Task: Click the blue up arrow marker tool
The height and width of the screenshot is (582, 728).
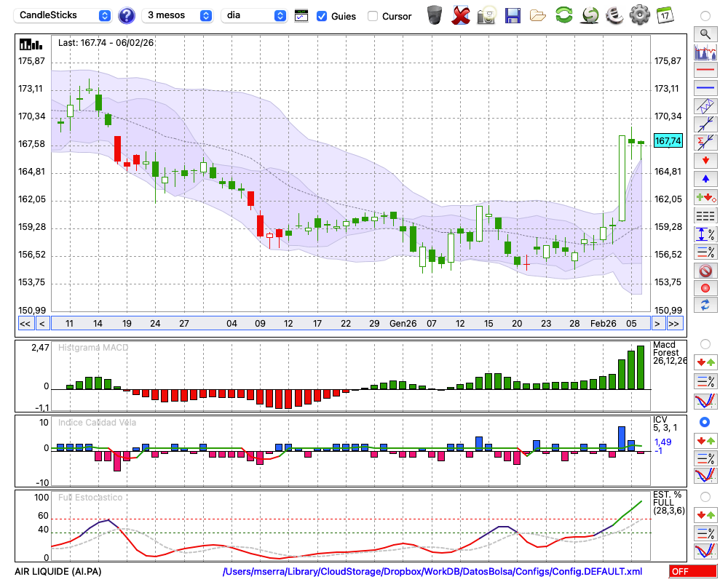Action: (x=705, y=179)
